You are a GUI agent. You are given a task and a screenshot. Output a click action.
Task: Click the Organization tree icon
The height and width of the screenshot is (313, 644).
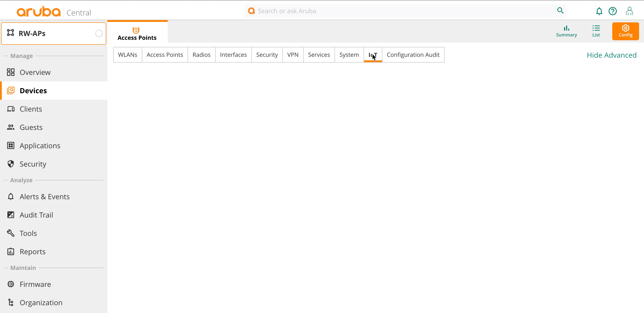(11, 302)
